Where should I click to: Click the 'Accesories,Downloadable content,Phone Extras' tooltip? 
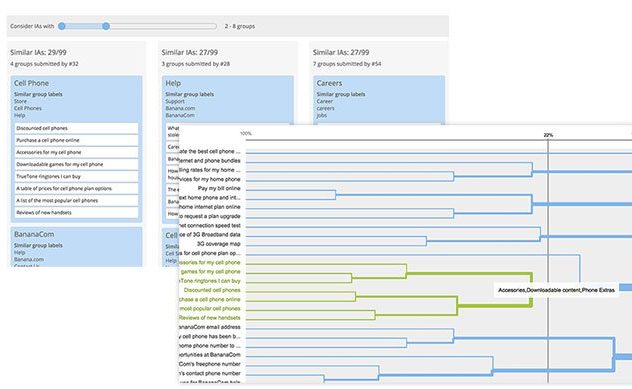[x=556, y=290]
